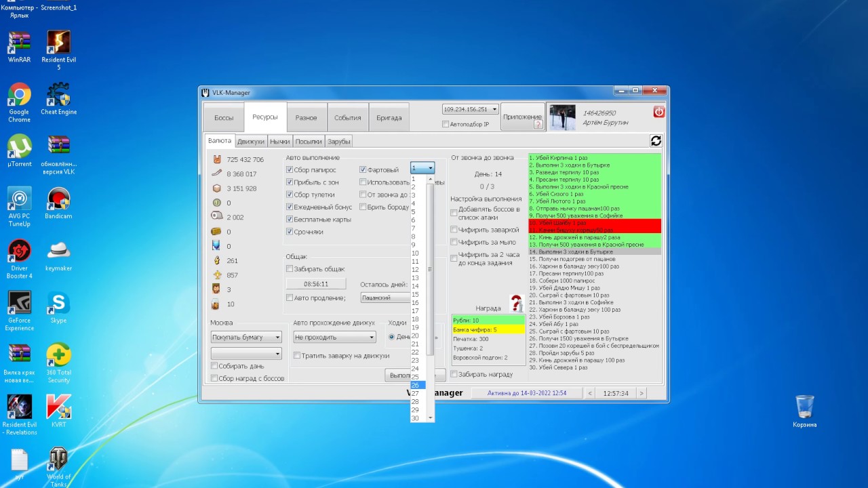This screenshot has height=488, width=868.
Task: Click the user avatar photo
Action: pyautogui.click(x=562, y=117)
